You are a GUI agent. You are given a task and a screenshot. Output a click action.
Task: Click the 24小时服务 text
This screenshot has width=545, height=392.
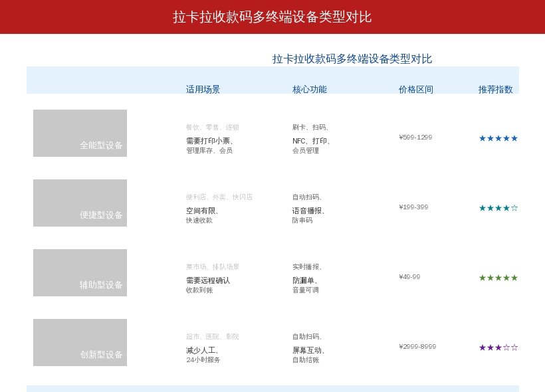[203, 360]
